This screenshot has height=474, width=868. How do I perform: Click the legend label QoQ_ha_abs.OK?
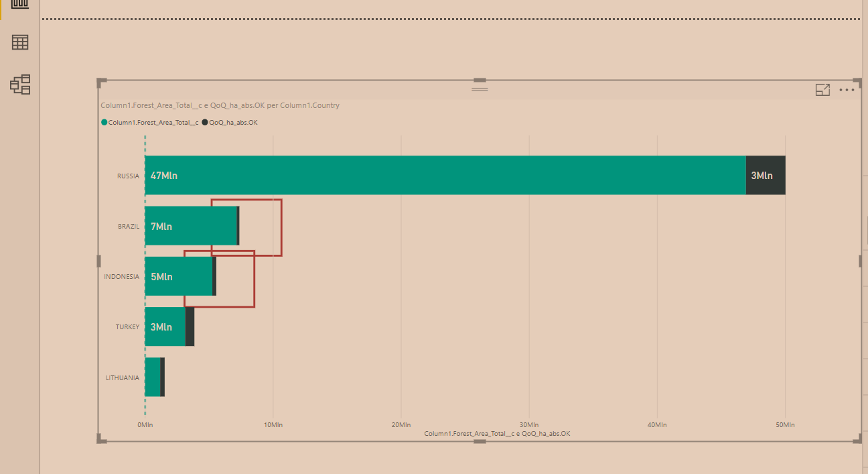coord(233,123)
